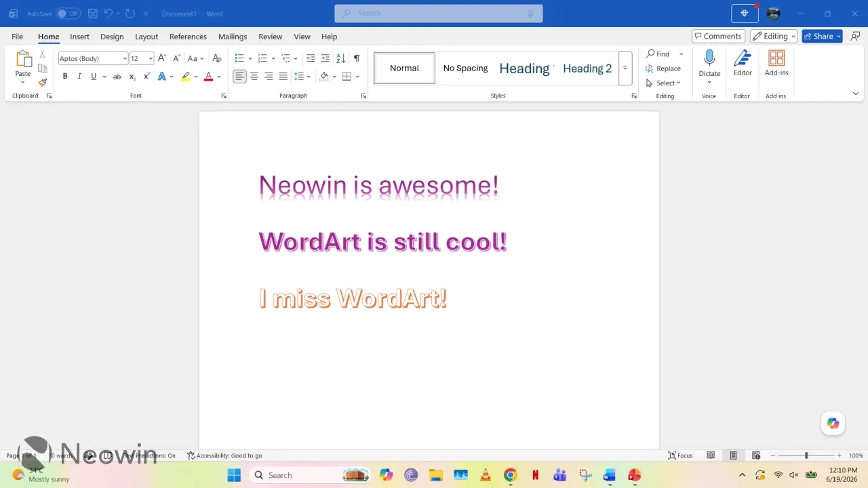
Task: Open the Windows Start menu
Action: click(x=234, y=475)
